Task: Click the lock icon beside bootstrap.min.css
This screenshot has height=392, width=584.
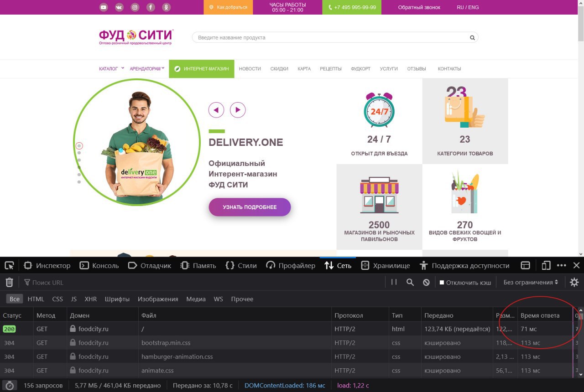Action: (x=73, y=342)
